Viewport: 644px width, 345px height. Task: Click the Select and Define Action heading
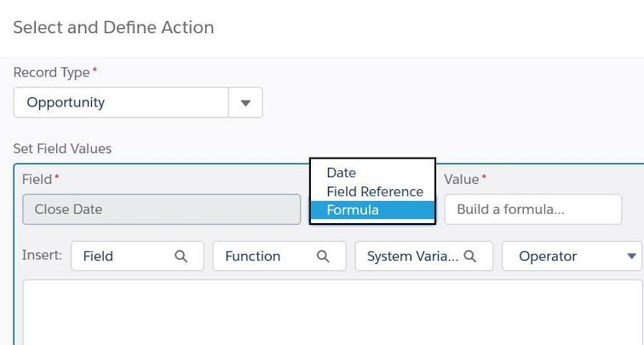coord(113,27)
